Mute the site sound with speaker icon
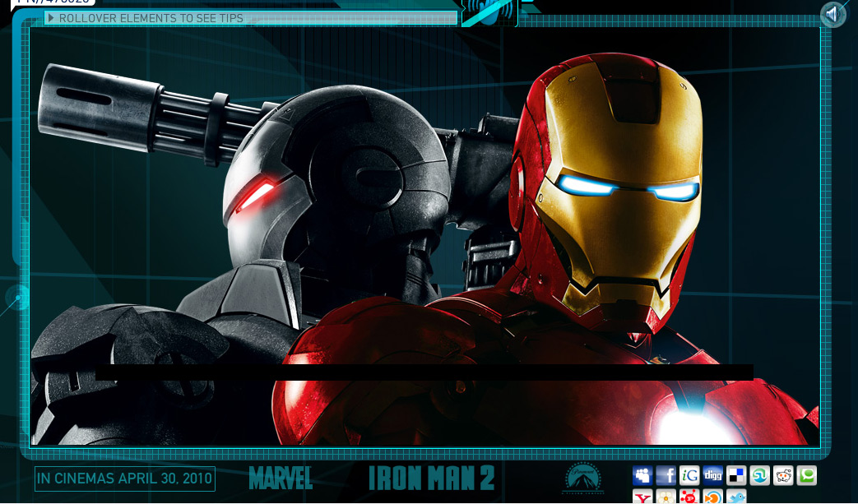The image size is (858, 504). click(x=833, y=14)
